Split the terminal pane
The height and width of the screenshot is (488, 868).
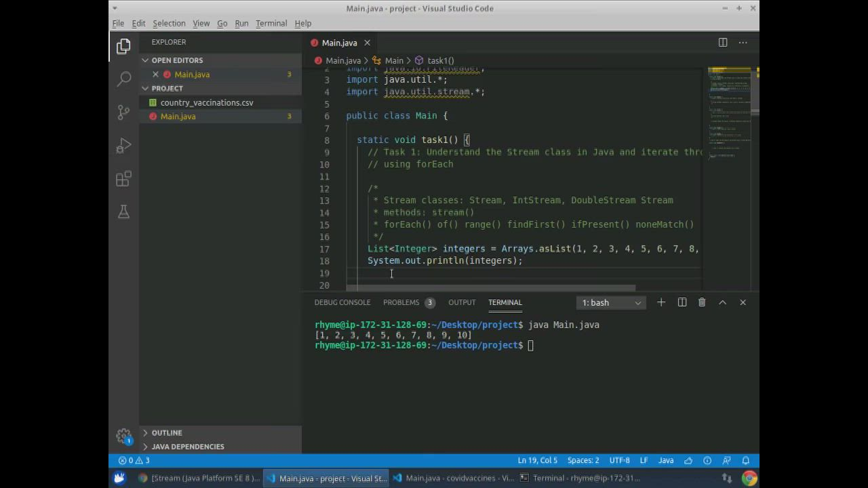pos(682,302)
